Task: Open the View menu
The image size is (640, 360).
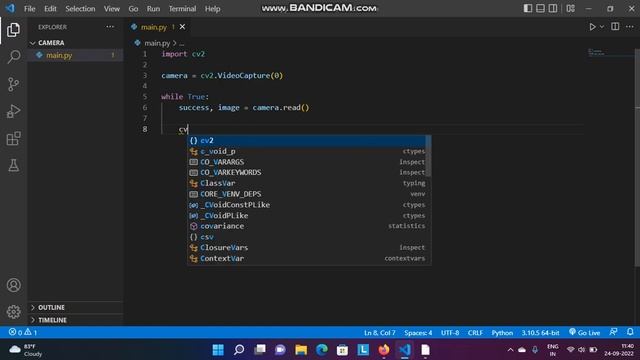Action: coord(112,9)
